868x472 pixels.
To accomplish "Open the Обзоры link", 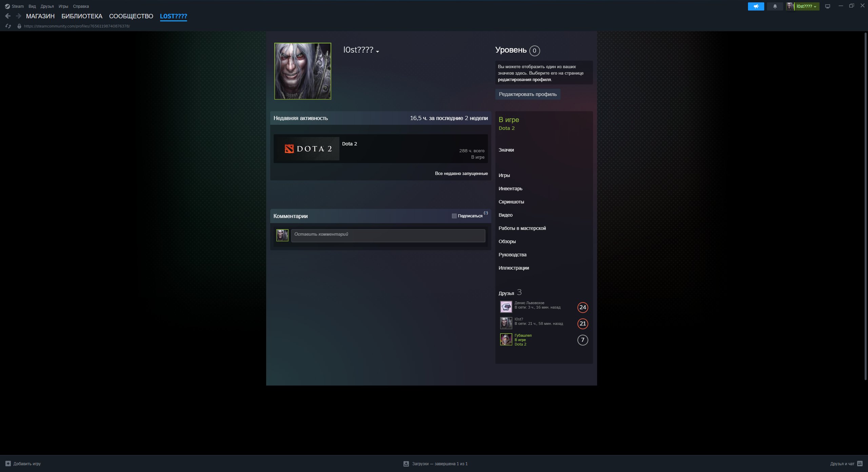I will point(507,241).
